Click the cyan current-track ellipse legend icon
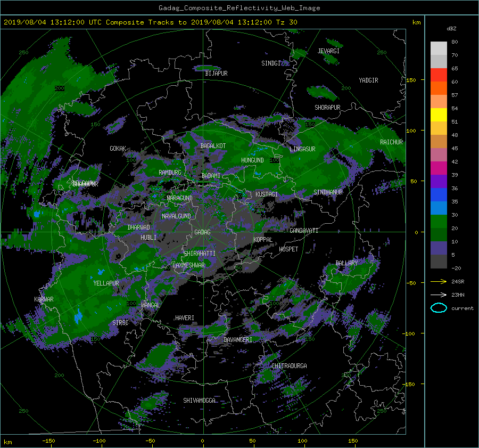 (x=439, y=308)
